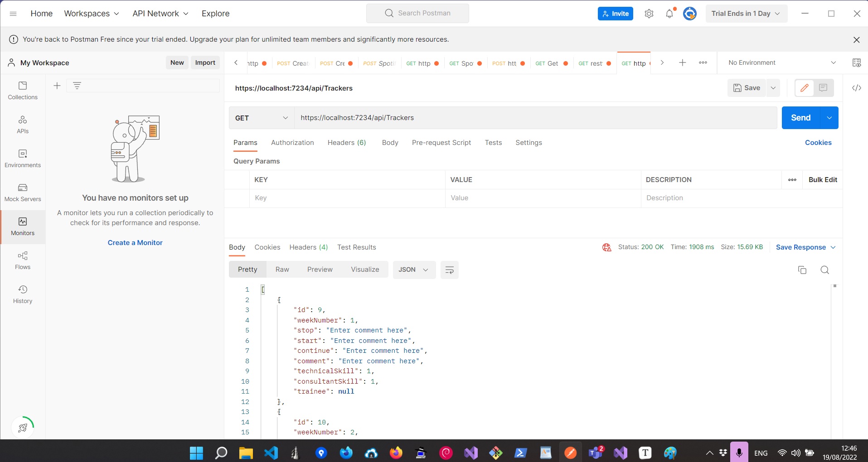The width and height of the screenshot is (868, 462).
Task: Expand Send options arrow
Action: 829,118
